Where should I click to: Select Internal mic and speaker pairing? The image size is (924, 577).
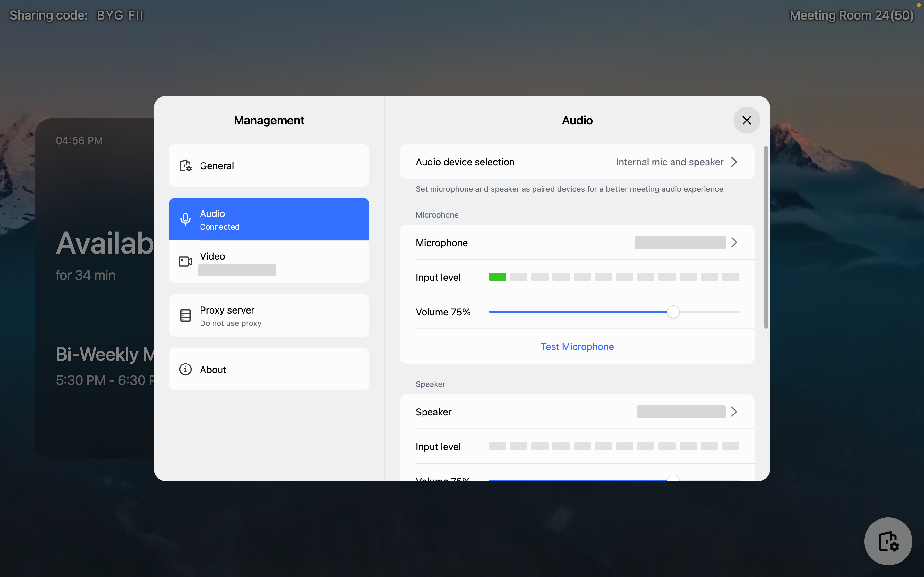[669, 162]
